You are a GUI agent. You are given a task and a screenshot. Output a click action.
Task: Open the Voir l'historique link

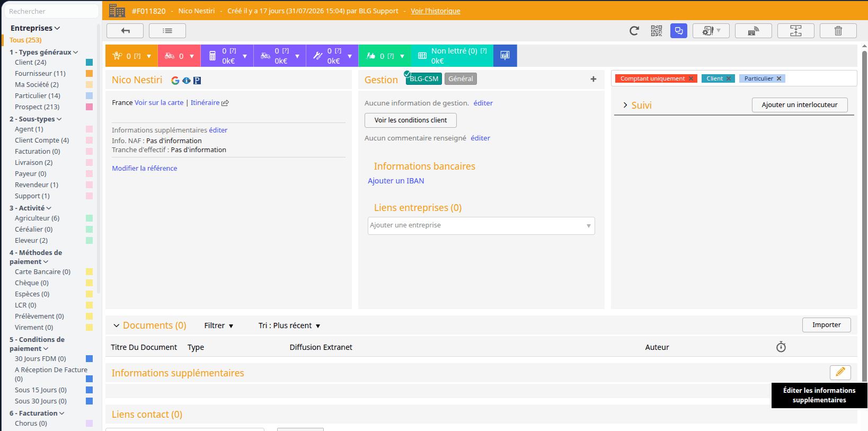click(436, 11)
